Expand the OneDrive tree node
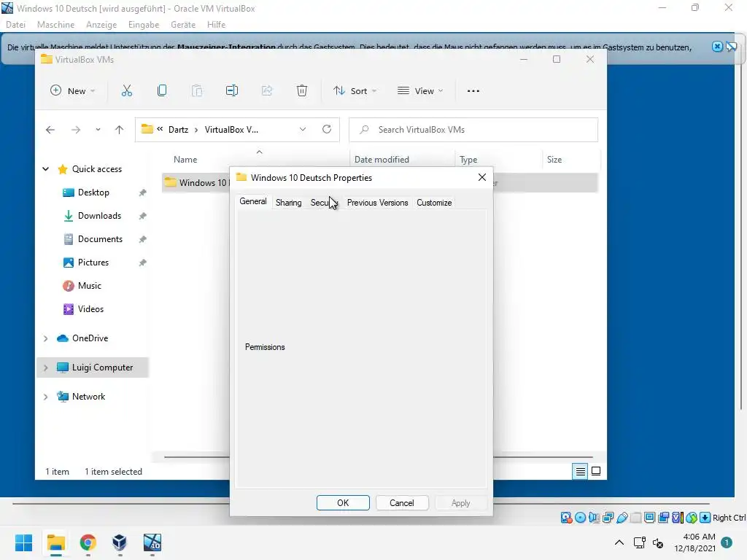Viewport: 747px width, 560px height. pos(46,338)
